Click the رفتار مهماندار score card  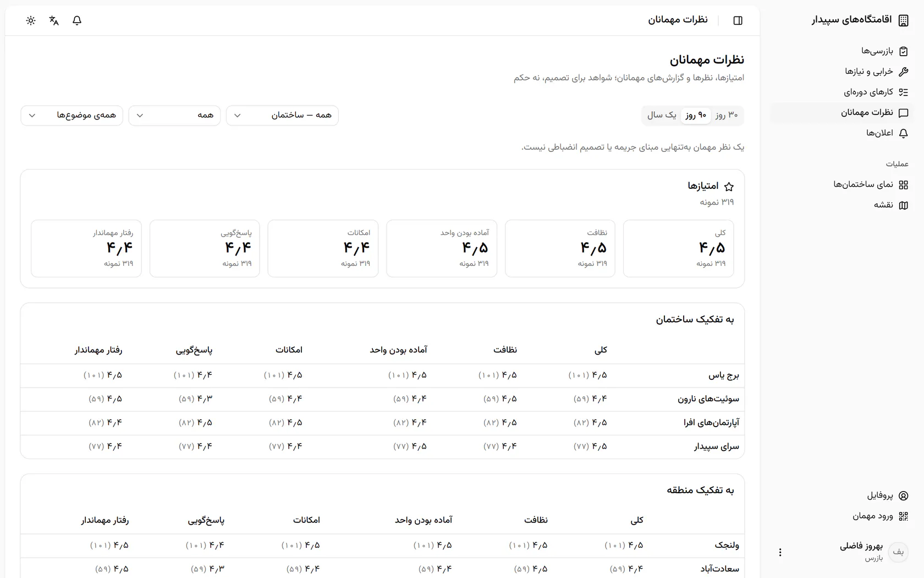click(86, 248)
